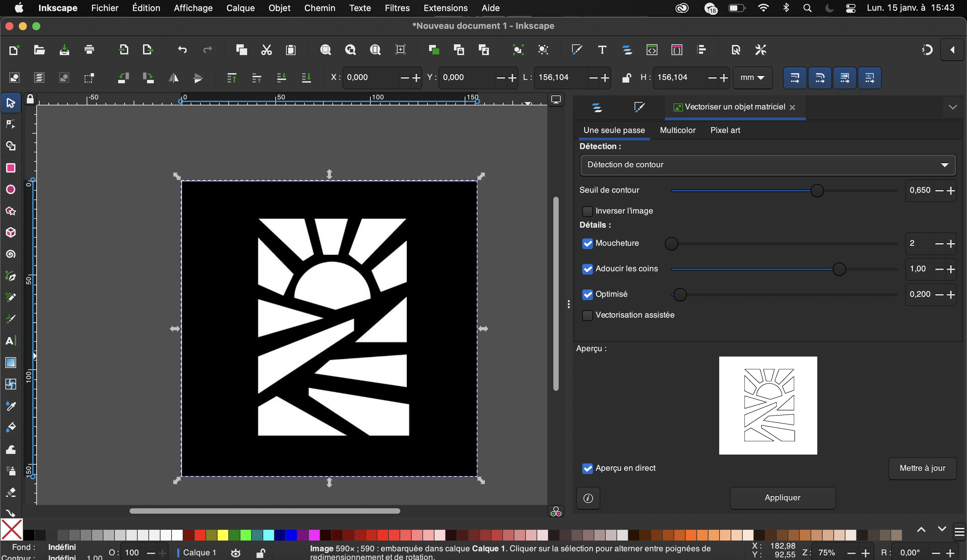Click the Undo arrow icon
The image size is (967, 560).
[x=183, y=50]
